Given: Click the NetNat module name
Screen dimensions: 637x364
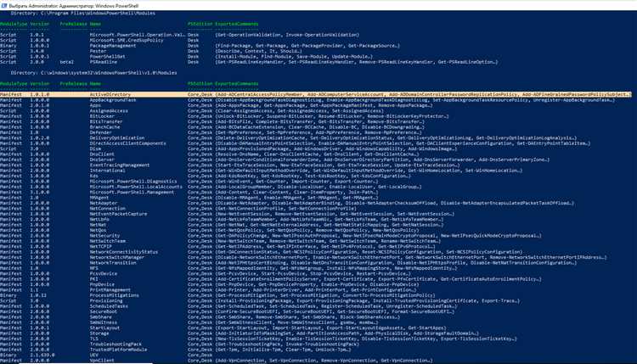Looking at the screenshot, I should [98, 225].
